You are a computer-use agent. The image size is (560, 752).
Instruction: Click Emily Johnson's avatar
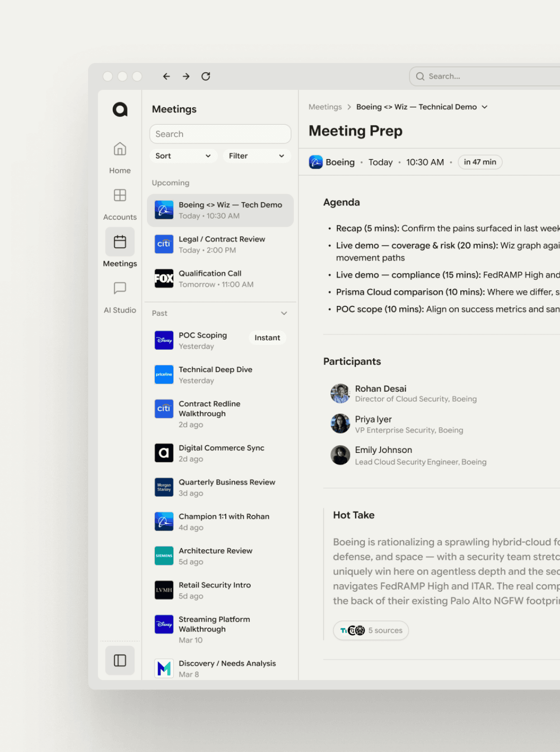pyautogui.click(x=340, y=455)
